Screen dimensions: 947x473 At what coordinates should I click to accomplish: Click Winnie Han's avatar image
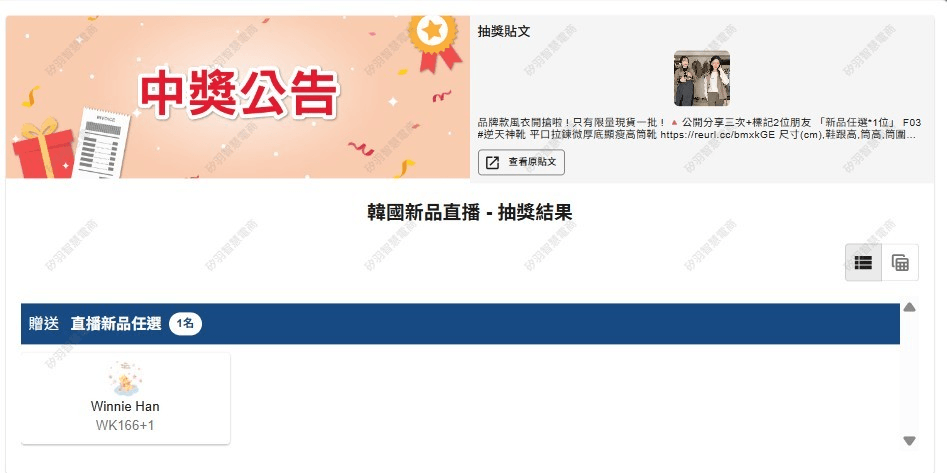(x=125, y=379)
